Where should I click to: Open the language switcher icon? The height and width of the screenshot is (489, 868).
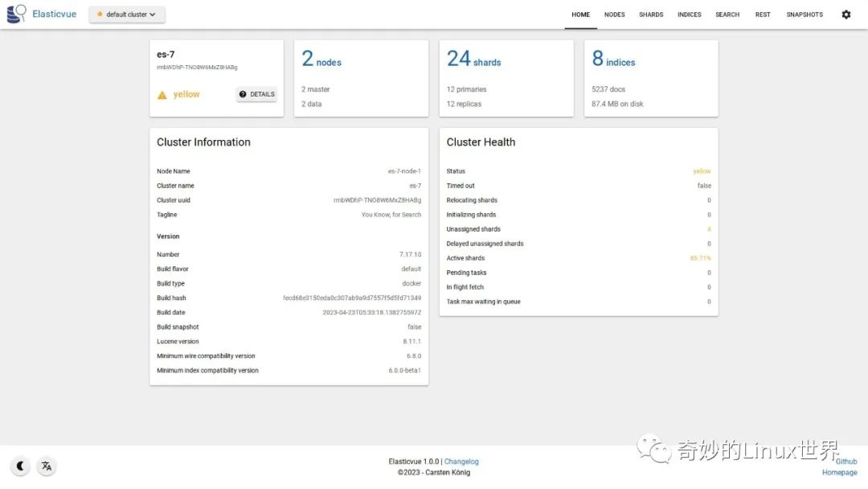46,466
